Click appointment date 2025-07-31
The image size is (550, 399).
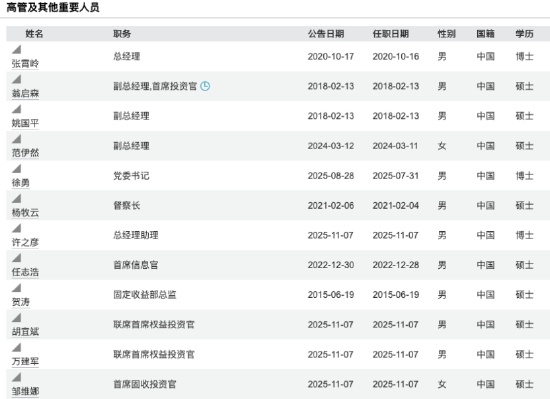[395, 176]
